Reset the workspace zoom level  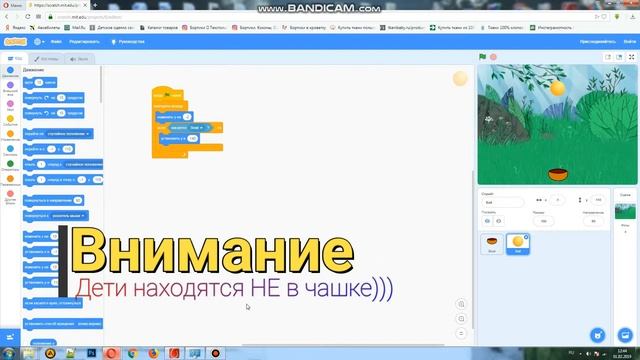pos(461,333)
